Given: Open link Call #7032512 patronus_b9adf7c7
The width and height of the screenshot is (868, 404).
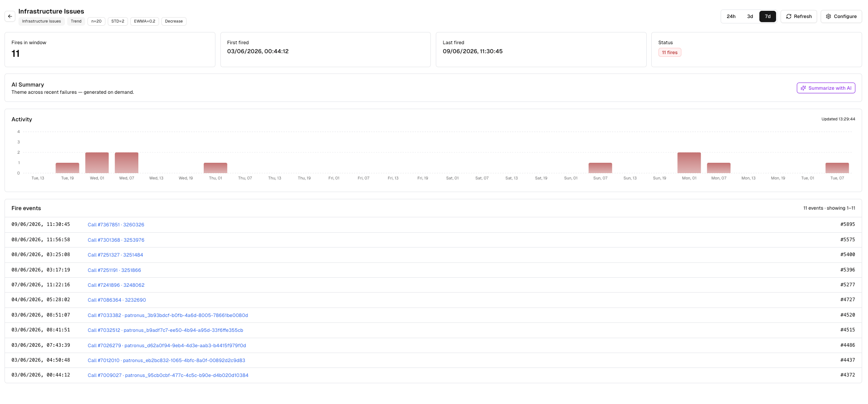Looking at the screenshot, I should [x=165, y=331].
